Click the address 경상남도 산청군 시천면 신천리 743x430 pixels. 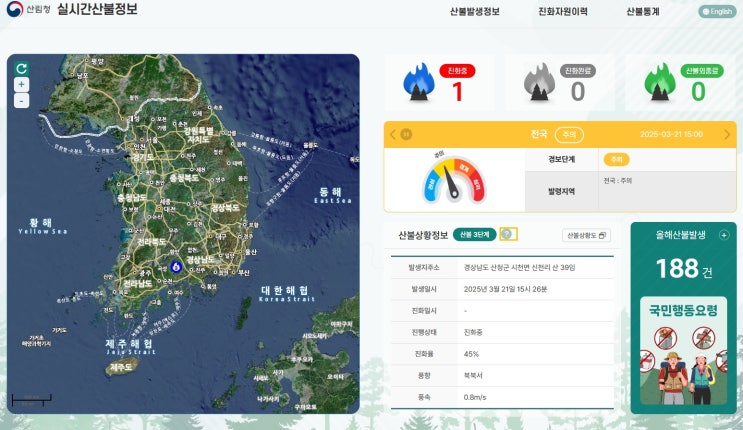point(519,267)
